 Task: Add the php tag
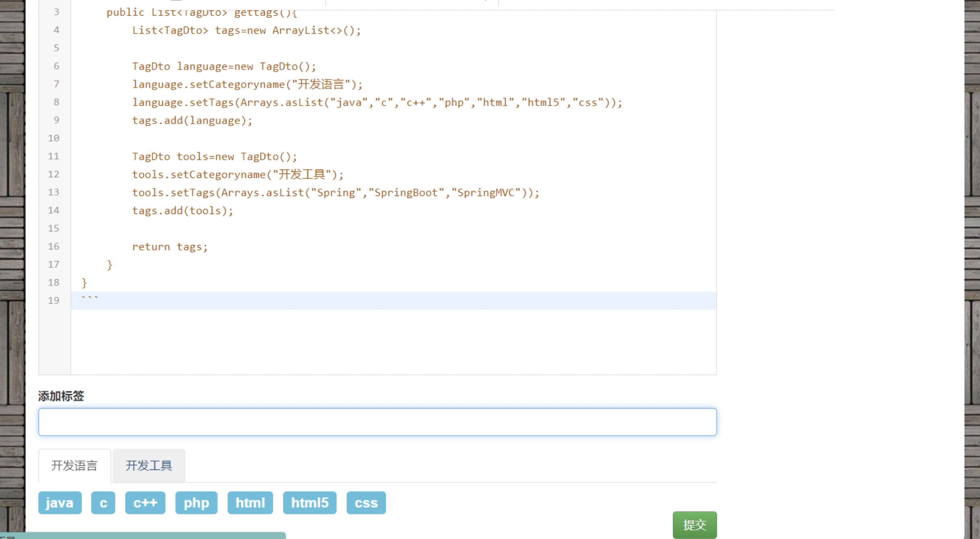tap(196, 502)
